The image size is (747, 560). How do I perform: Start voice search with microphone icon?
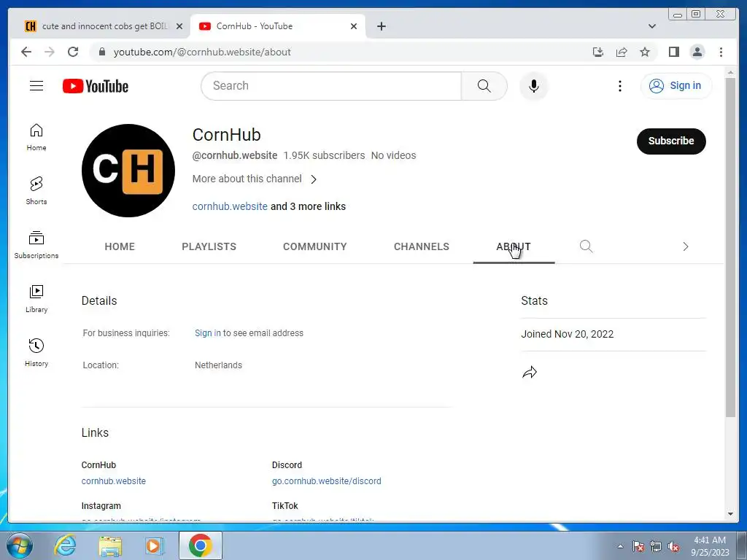[x=533, y=86]
